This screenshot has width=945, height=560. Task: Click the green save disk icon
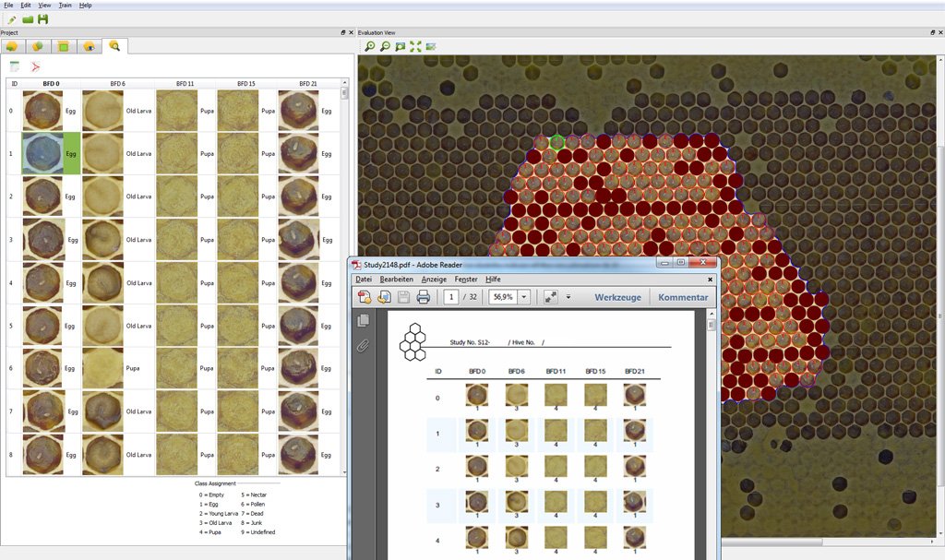click(42, 19)
